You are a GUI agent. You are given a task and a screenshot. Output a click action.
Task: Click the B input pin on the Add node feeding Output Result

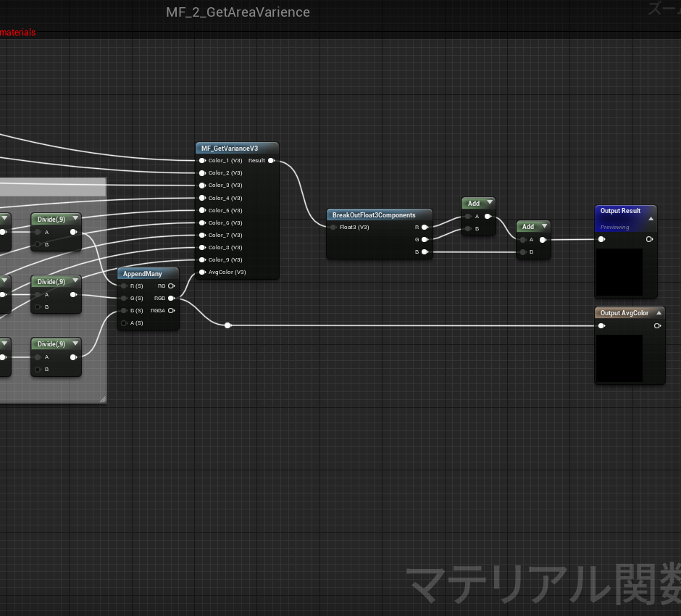[x=523, y=252]
